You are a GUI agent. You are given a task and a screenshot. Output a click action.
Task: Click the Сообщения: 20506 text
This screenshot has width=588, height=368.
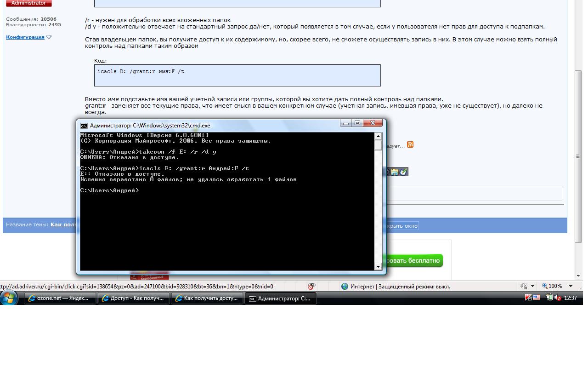(x=31, y=19)
